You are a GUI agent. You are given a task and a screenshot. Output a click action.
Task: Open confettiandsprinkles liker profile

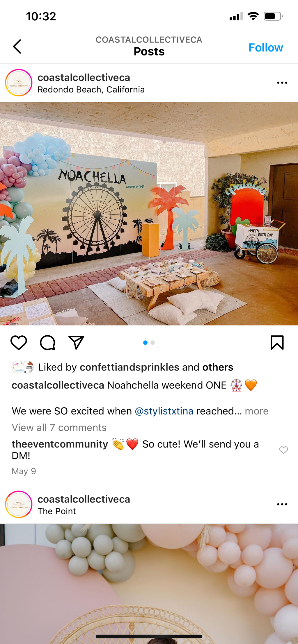130,367
